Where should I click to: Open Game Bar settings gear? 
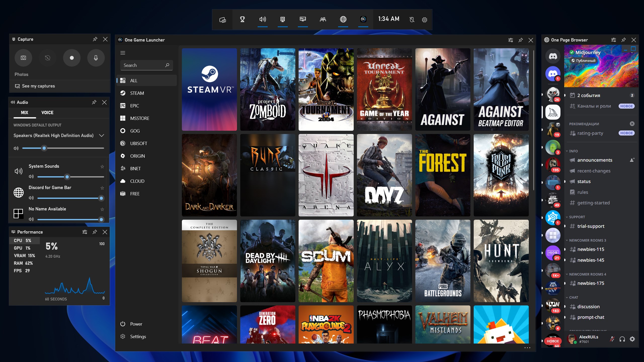(424, 20)
